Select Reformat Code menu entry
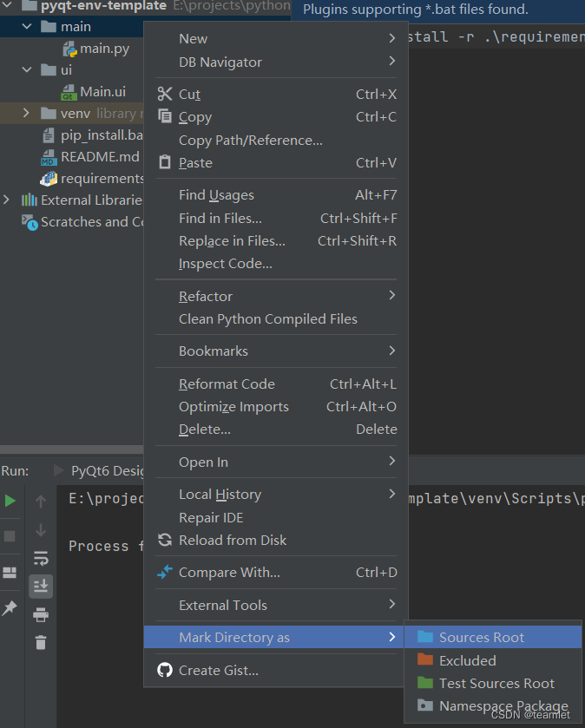The image size is (585, 728). (x=276, y=384)
